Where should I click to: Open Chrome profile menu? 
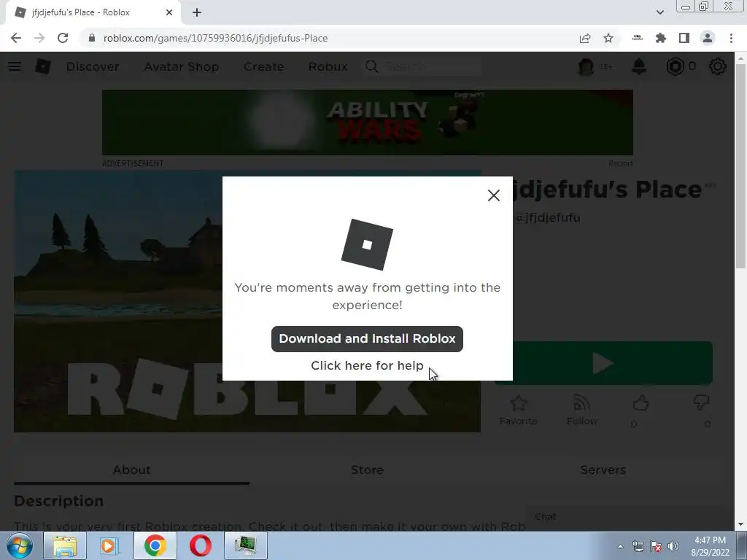(x=708, y=38)
